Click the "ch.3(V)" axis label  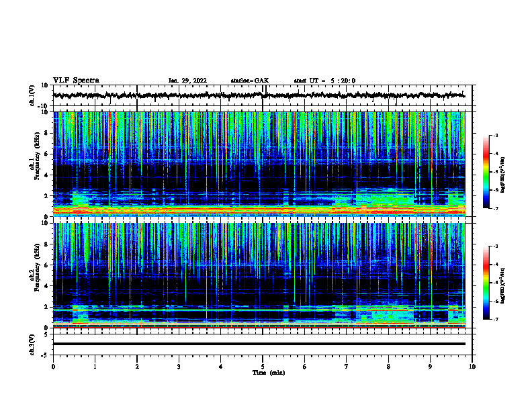pos(32,345)
